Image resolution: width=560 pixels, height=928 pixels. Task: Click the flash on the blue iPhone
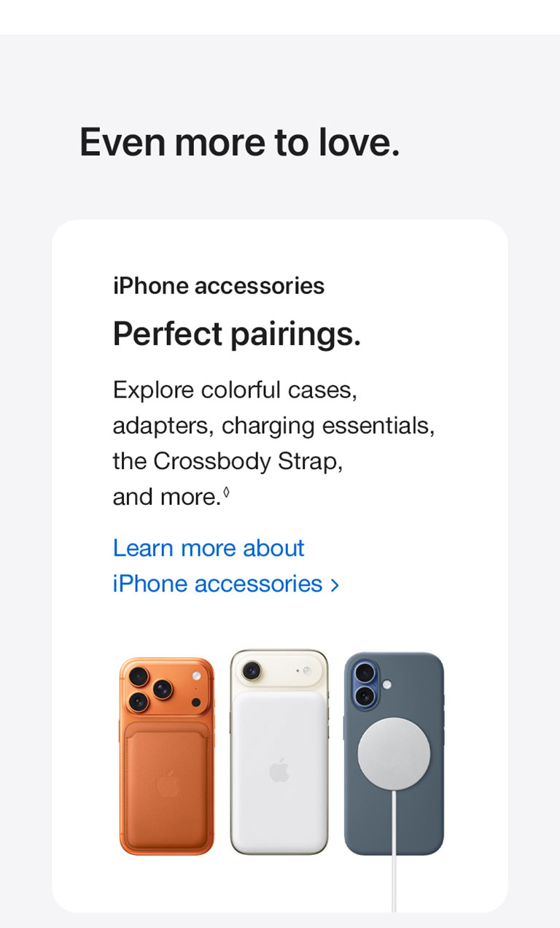pos(386,685)
